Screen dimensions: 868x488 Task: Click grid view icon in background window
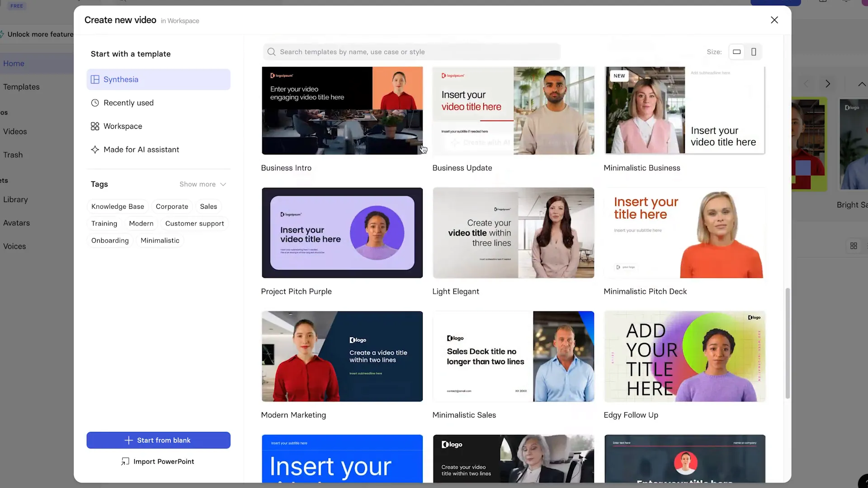[x=854, y=246]
